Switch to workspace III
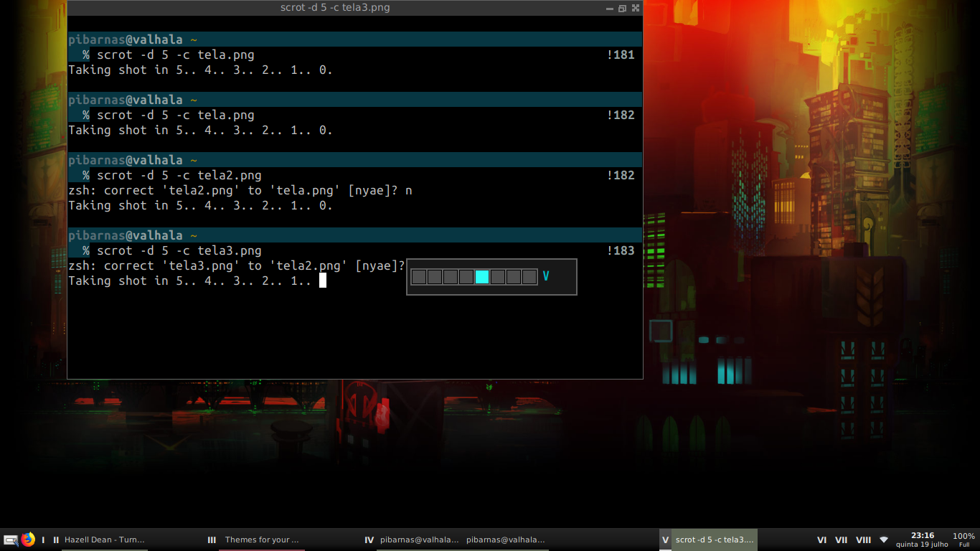The width and height of the screenshot is (980, 551). coord(212,540)
